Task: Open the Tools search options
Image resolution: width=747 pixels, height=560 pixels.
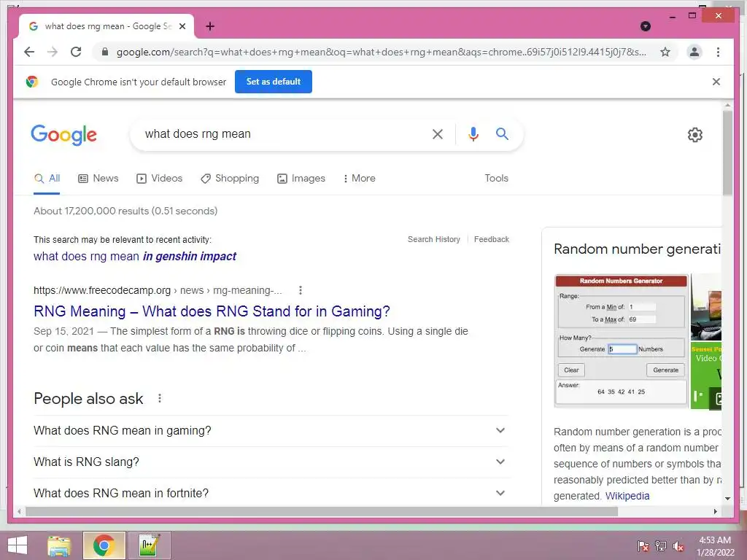Action: pyautogui.click(x=496, y=178)
